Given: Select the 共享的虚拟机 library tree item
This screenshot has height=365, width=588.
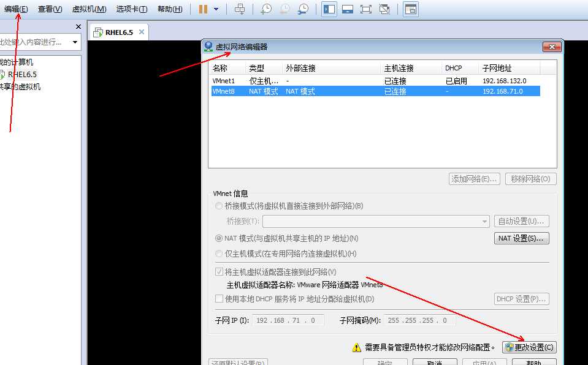Looking at the screenshot, I should click(x=20, y=86).
